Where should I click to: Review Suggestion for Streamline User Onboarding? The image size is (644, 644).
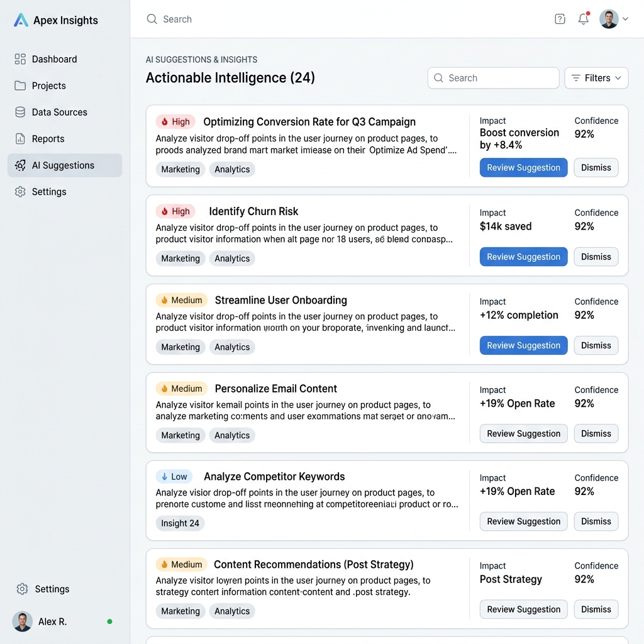coord(524,345)
